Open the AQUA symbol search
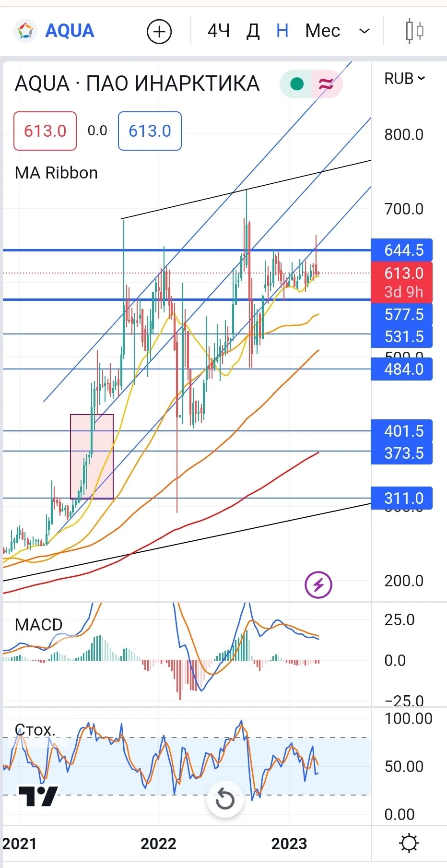Image resolution: width=447 pixels, height=868 pixels. click(70, 31)
